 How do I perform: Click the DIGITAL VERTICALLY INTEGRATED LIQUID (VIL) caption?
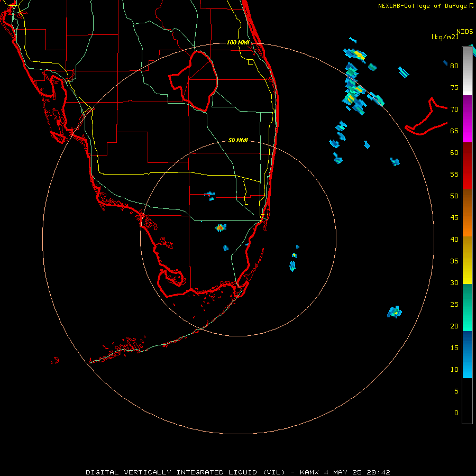point(186,472)
